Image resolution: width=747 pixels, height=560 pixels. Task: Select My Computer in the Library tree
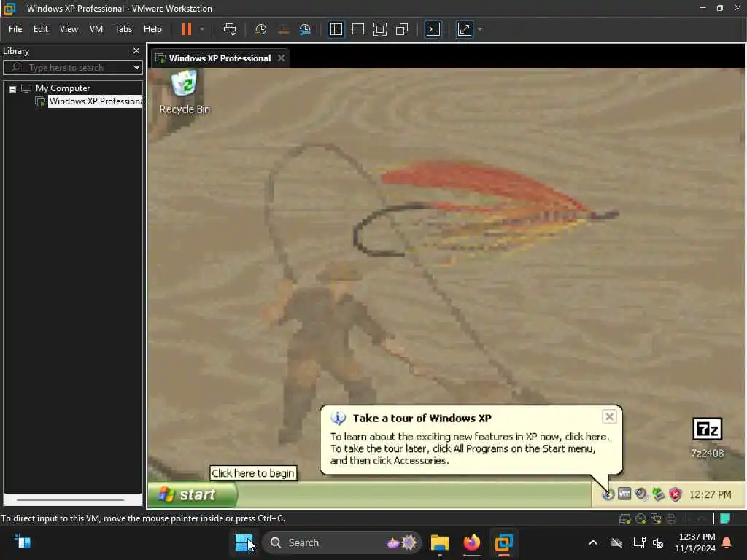pos(63,88)
